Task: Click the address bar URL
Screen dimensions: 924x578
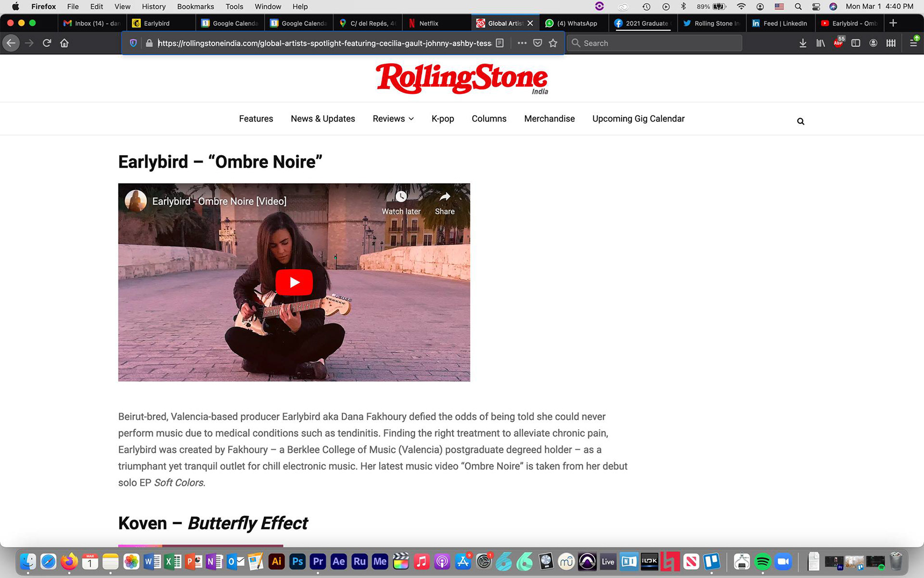Action: point(325,43)
